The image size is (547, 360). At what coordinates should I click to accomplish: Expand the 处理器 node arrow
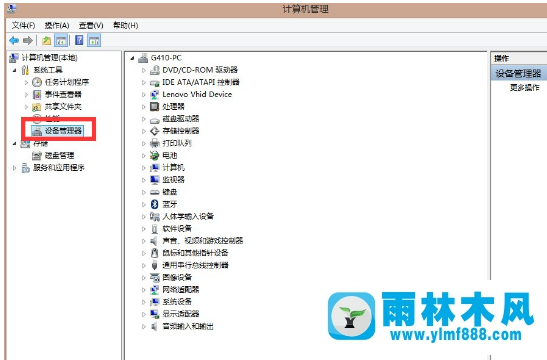coord(144,107)
